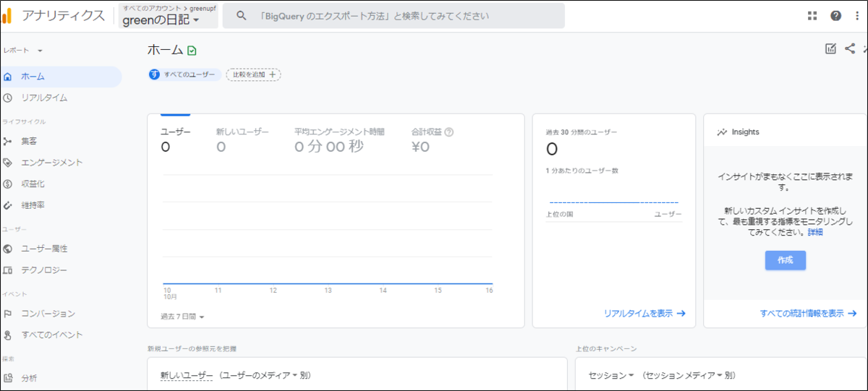Click the 作成 button in Insights
Viewport: 868px width, 391px height.
[785, 260]
